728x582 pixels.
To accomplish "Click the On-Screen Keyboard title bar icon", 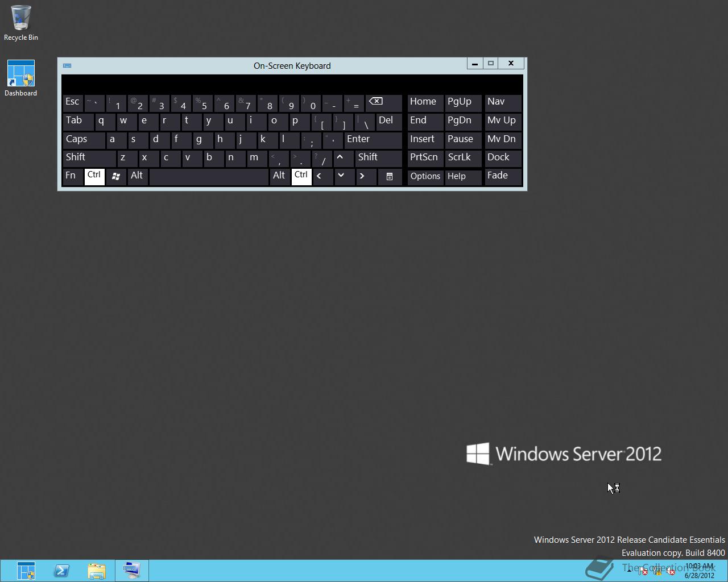I will [67, 65].
